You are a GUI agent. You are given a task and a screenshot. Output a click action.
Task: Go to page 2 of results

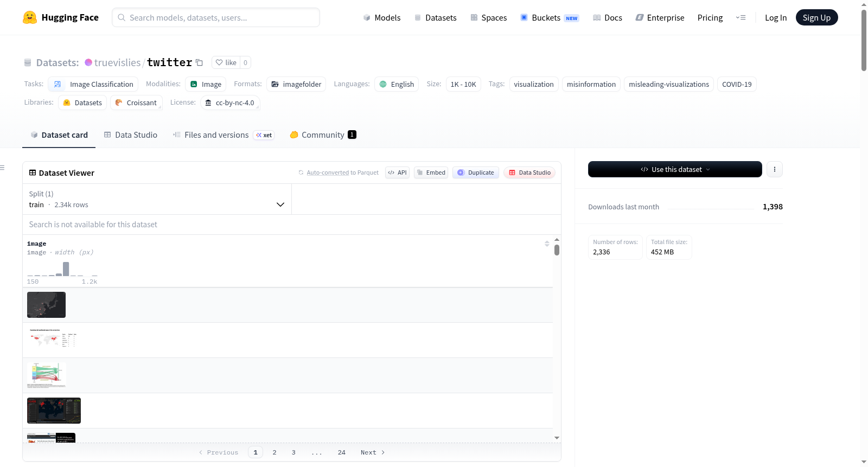click(x=275, y=452)
